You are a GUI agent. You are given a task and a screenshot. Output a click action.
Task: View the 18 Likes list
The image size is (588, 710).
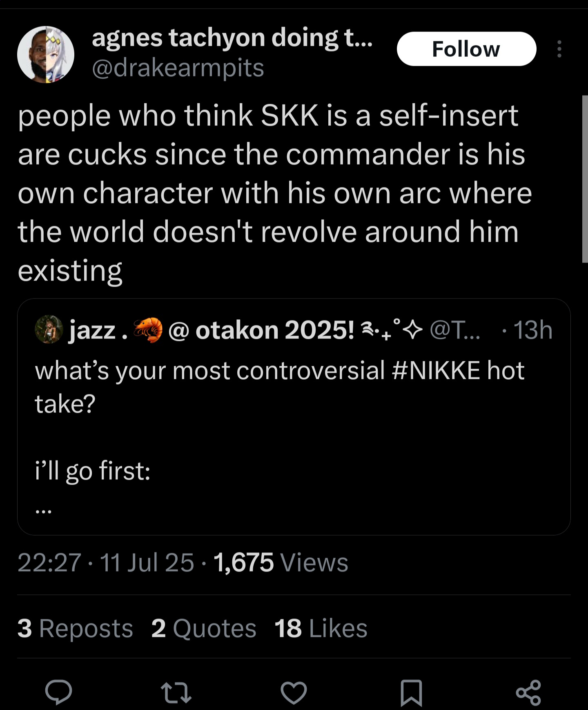[x=321, y=628]
